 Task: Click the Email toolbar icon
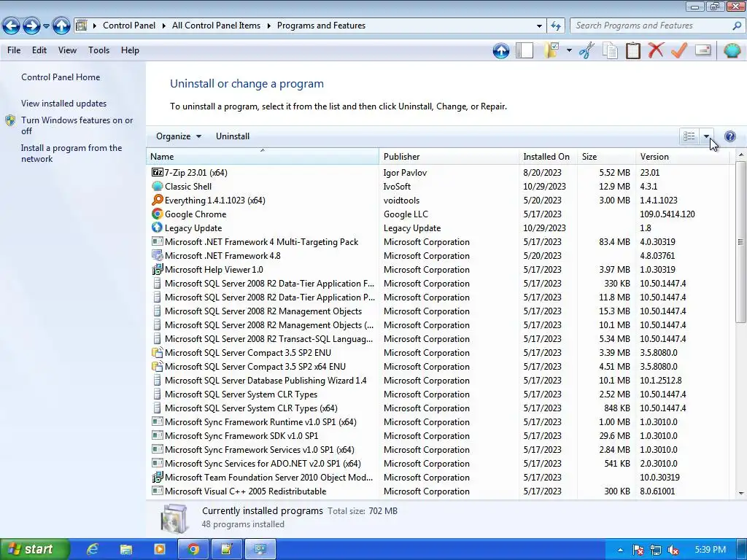coord(703,50)
